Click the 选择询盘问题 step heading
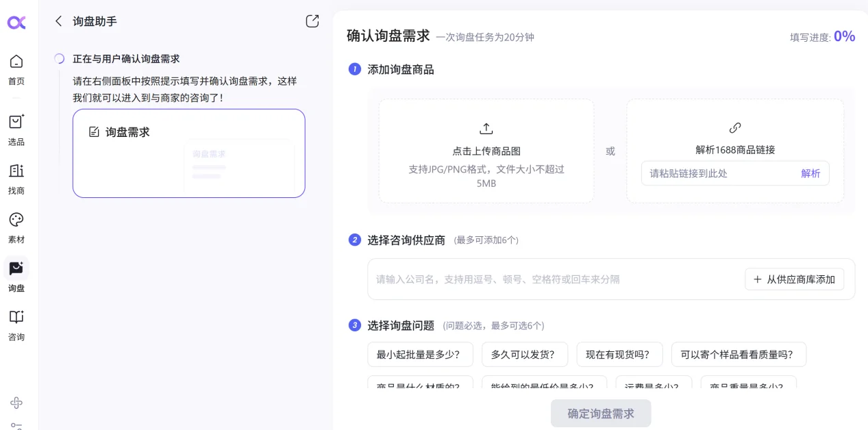Screen dimensions: 868x430 (401, 325)
